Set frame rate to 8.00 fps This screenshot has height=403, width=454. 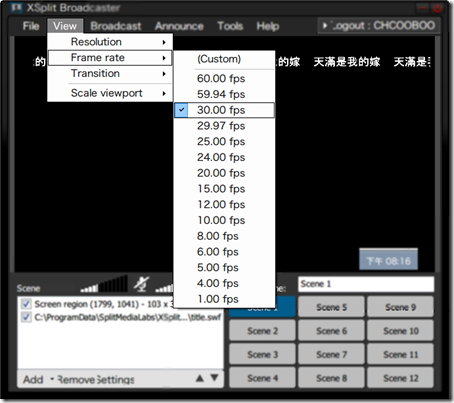click(x=224, y=236)
